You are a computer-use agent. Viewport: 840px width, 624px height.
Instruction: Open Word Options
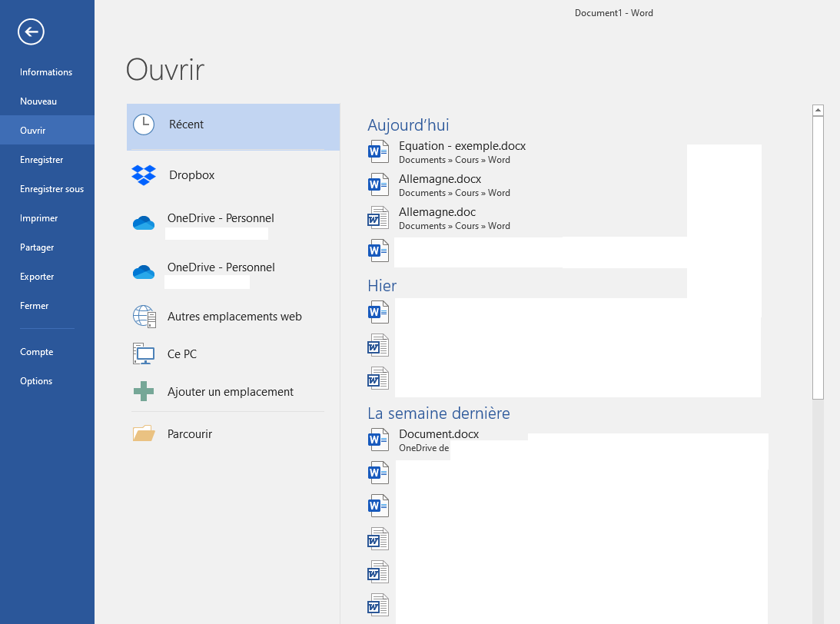[36, 381]
